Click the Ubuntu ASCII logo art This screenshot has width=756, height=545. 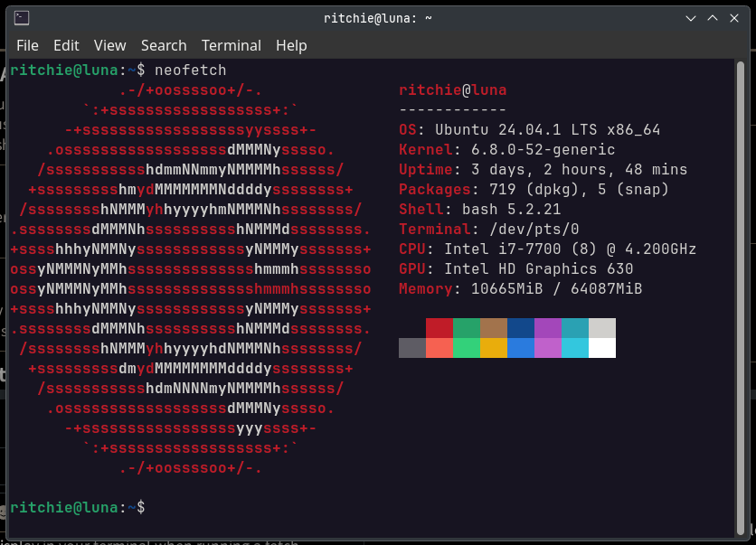tap(191, 279)
